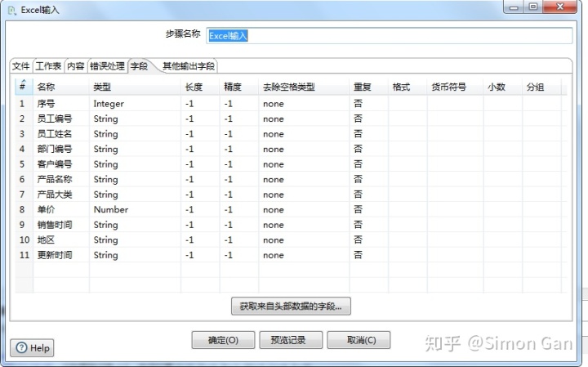This screenshot has width=588, height=367.
Task: Click the 格式 column header
Action: coord(408,87)
